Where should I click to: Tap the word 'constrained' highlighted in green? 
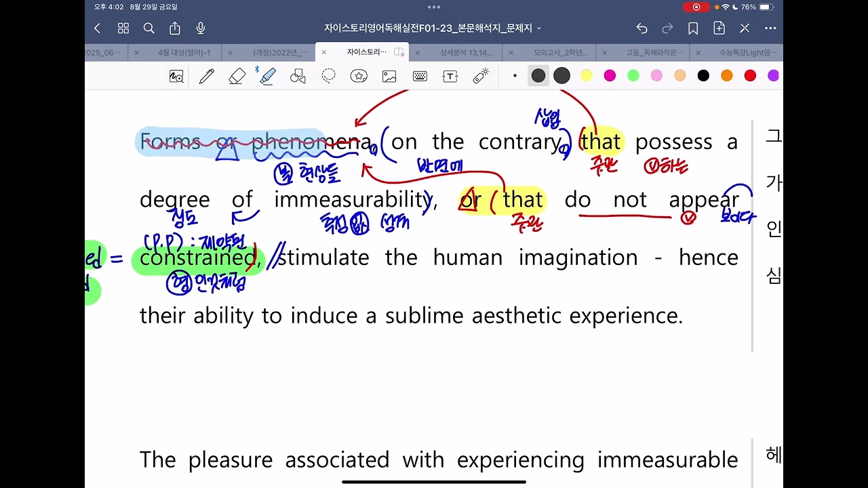click(197, 258)
